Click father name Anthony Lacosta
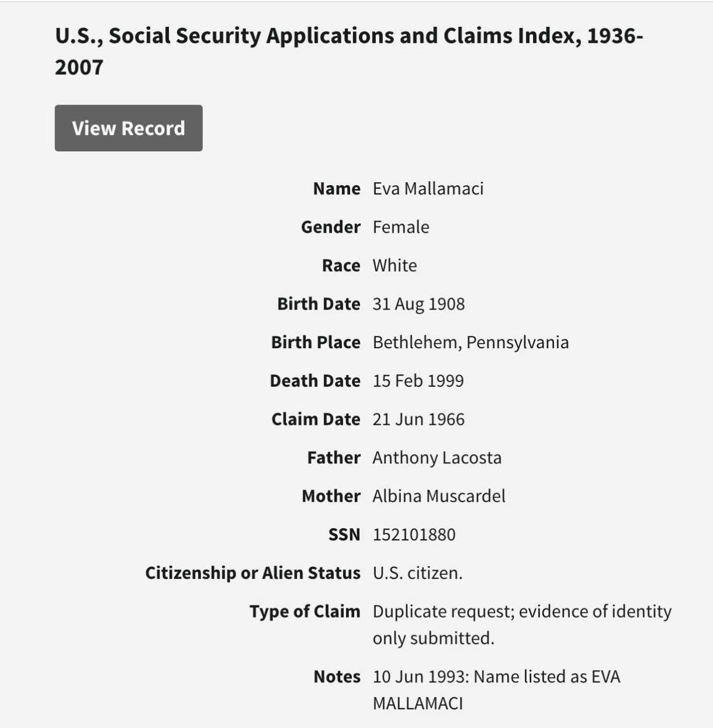 (437, 458)
